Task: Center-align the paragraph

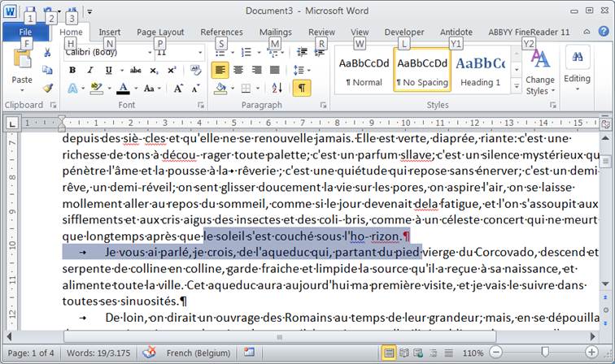Action: (x=238, y=70)
